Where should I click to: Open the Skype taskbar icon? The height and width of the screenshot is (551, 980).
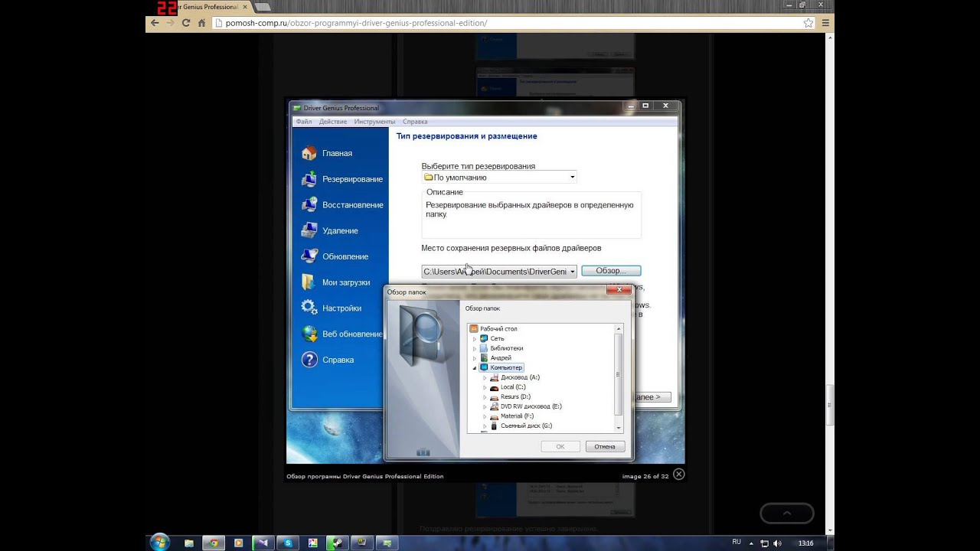[287, 543]
